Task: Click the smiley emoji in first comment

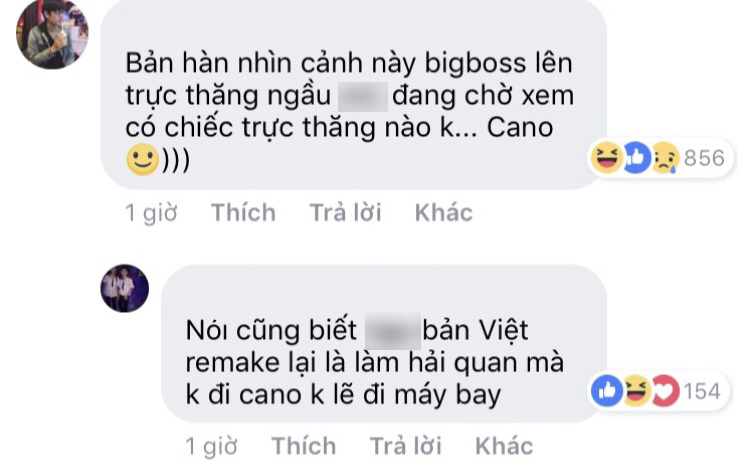Action: click(143, 159)
